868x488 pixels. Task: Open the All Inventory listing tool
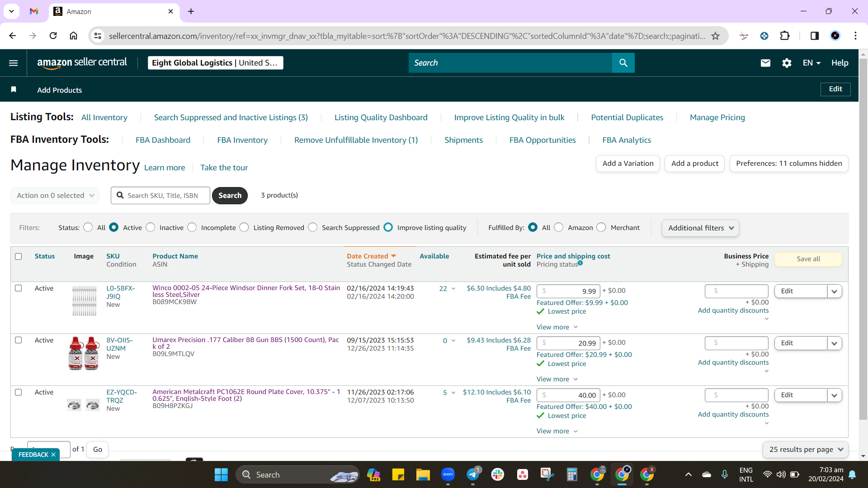[x=104, y=117]
